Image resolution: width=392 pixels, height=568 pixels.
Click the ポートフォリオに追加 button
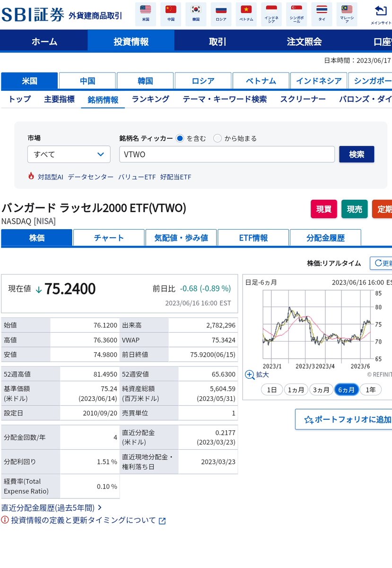click(x=344, y=419)
